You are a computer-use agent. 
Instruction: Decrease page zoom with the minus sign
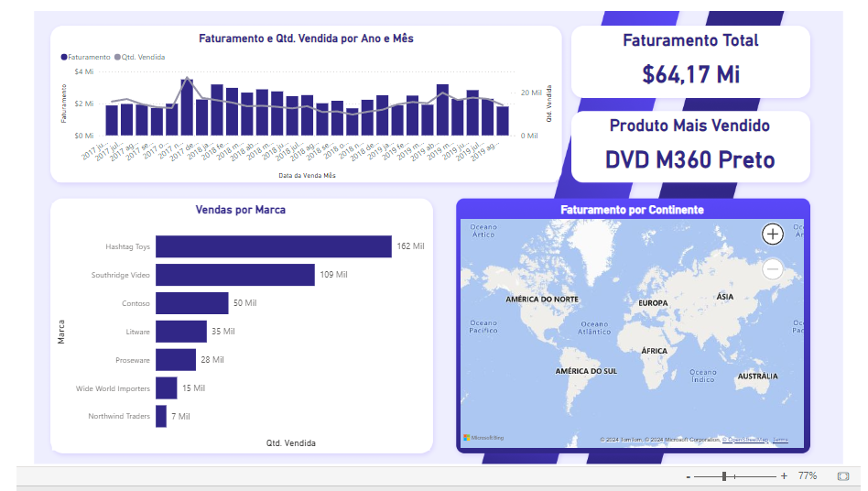[688, 476]
